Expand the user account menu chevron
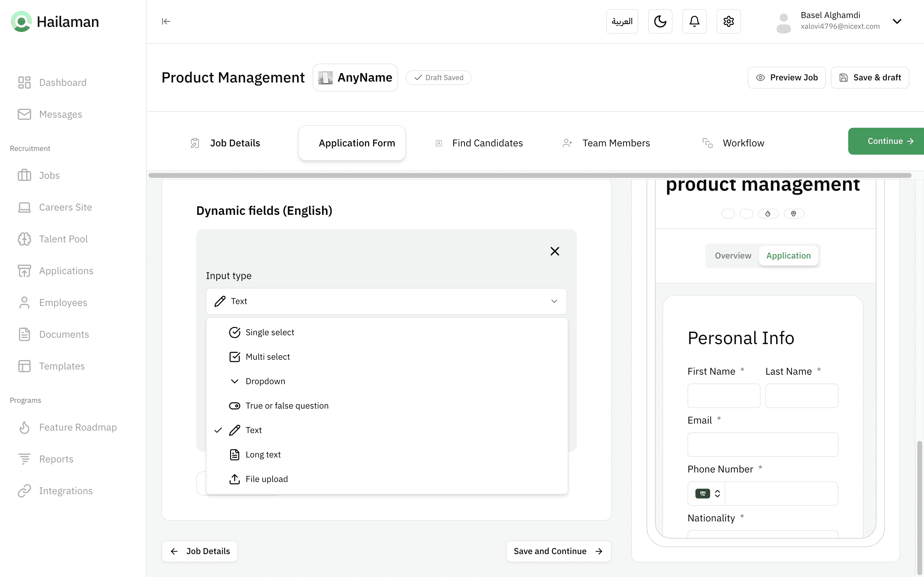 tap(897, 21)
